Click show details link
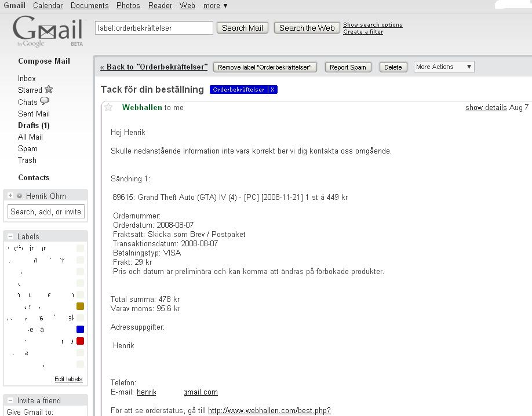The image size is (532, 416). (x=486, y=108)
